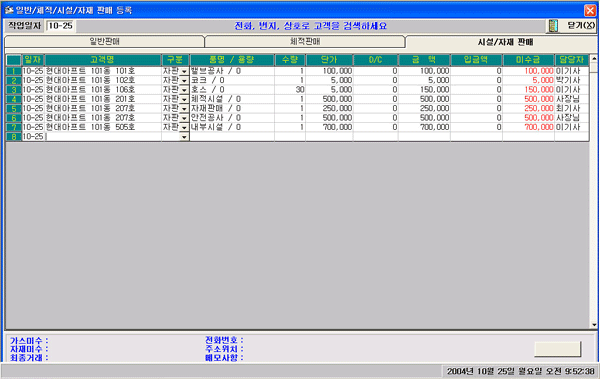The image size is (600, 379).
Task: Select row number 6 header
Action: pos(14,118)
